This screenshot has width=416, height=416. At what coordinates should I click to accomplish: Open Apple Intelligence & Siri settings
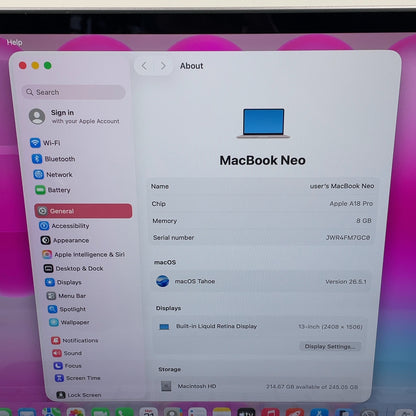[x=84, y=255]
